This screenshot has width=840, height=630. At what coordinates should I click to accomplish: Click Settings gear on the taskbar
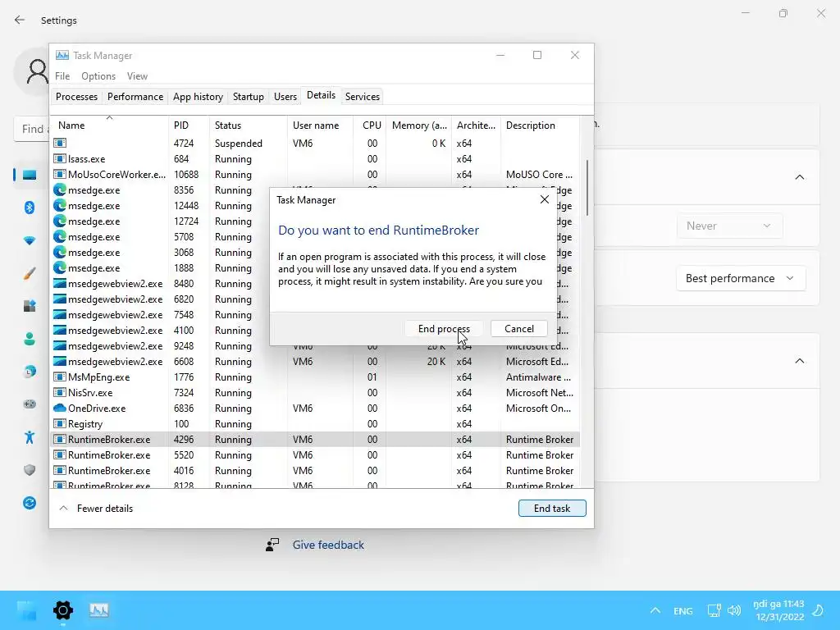[62, 610]
